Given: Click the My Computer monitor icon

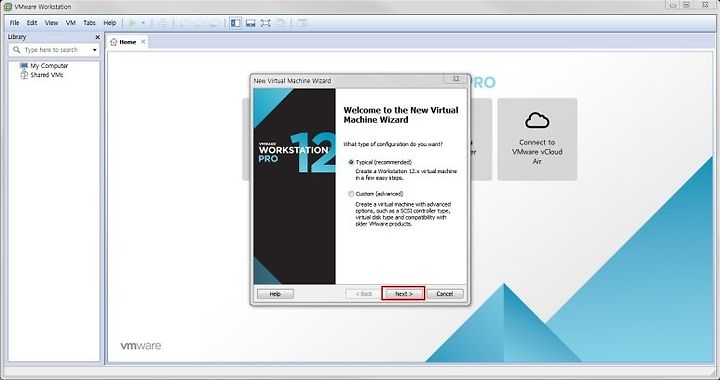Looking at the screenshot, I should tap(24, 66).
